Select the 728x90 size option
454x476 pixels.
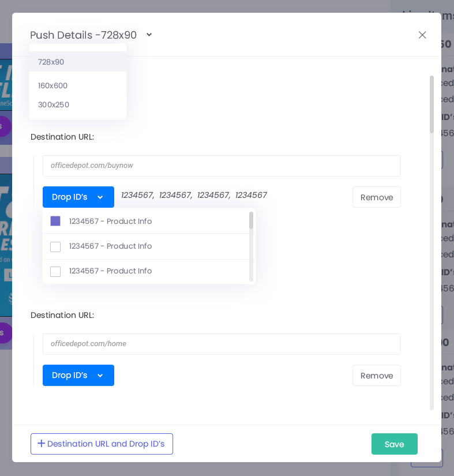pyautogui.click(x=51, y=62)
